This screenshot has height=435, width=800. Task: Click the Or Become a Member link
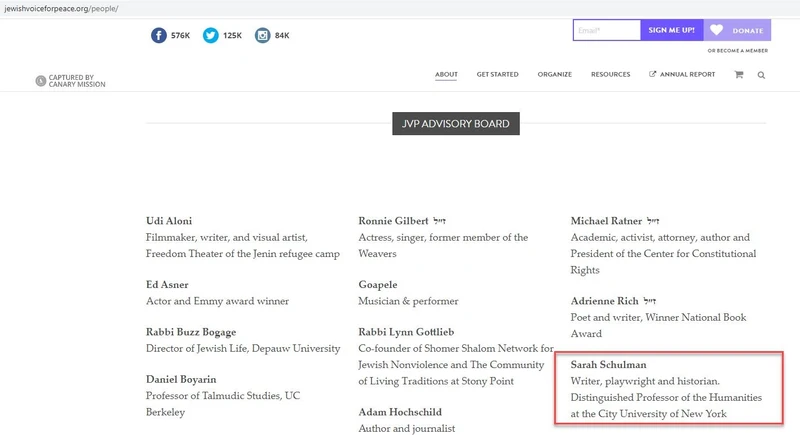point(737,50)
